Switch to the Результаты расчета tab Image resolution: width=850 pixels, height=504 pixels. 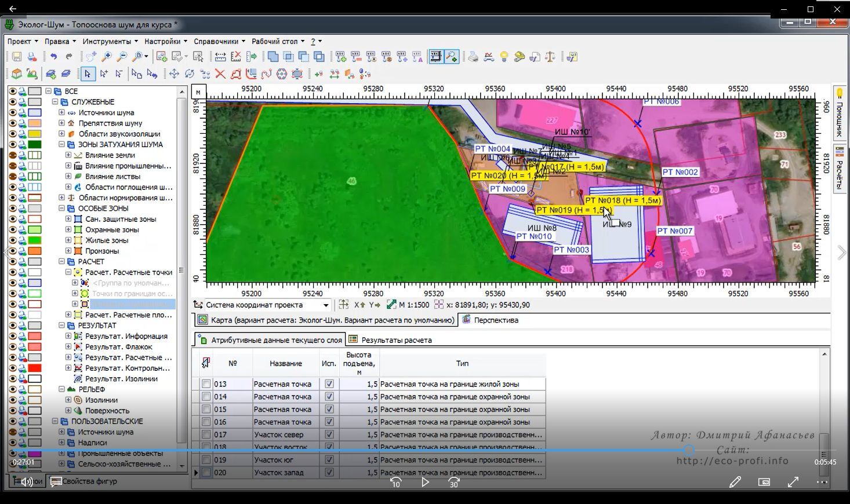click(x=396, y=340)
